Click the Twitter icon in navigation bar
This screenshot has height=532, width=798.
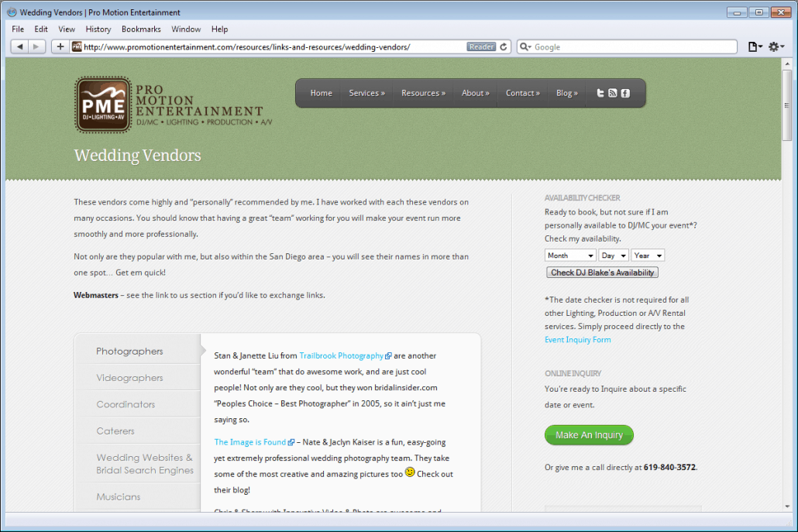pos(600,93)
